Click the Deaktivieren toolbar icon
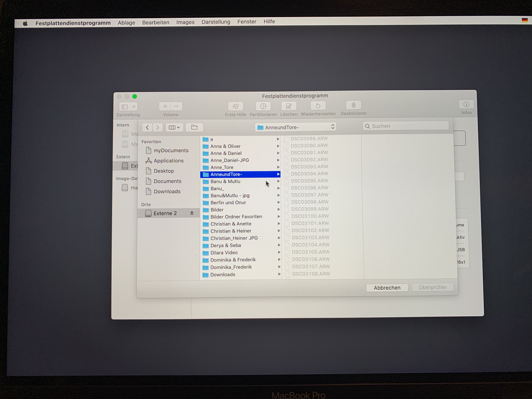 [353, 105]
